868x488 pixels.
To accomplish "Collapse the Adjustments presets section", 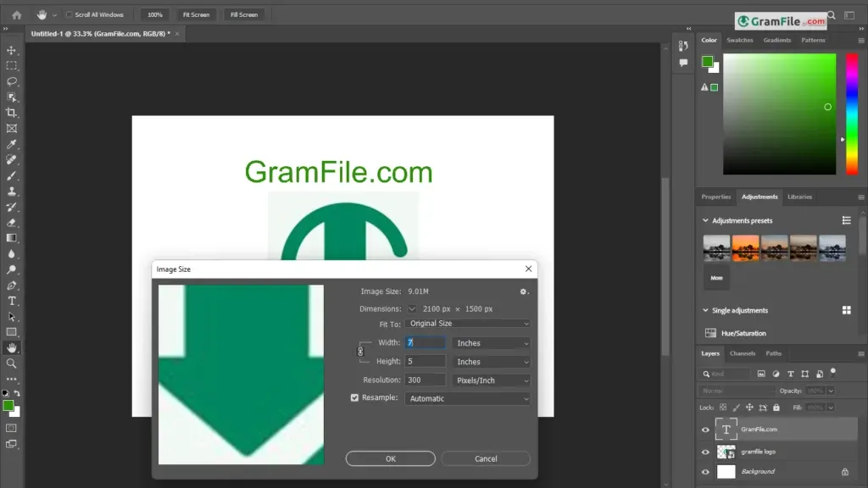I will click(x=705, y=220).
